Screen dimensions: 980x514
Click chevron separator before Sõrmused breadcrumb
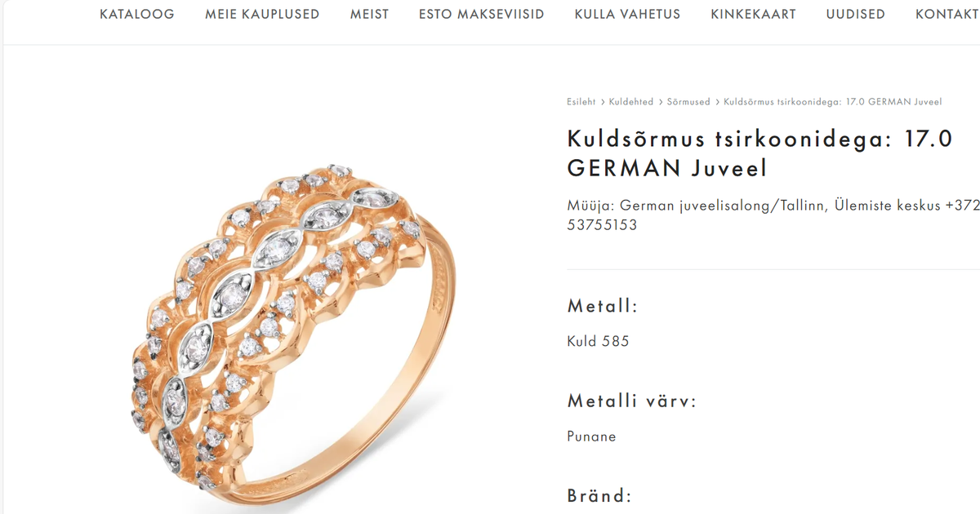point(661,102)
